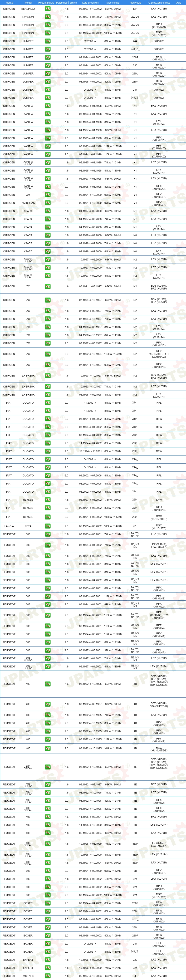The width and height of the screenshot is (186, 980).
Task: Click the Pojemność silnika column header
Action: pos(67,2)
